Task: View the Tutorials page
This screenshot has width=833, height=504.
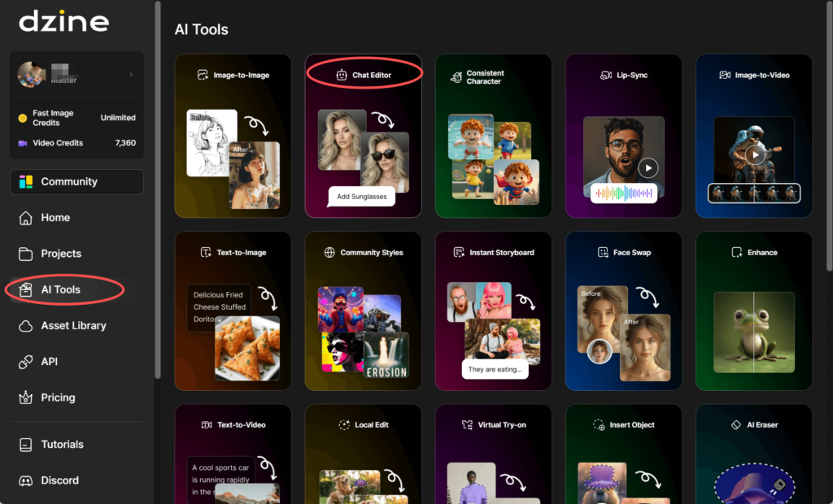Action: coord(60,444)
